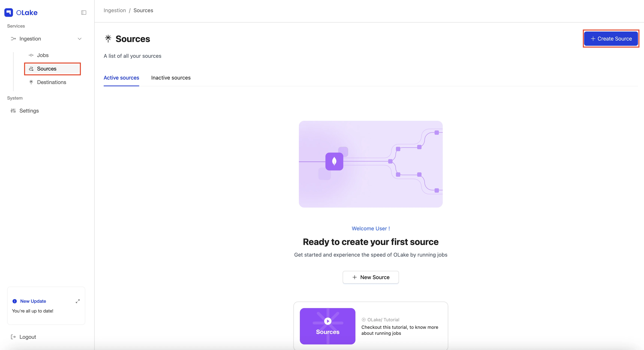The image size is (644, 350).
Task: Click the Ingestion arrow icon
Action: (13, 39)
